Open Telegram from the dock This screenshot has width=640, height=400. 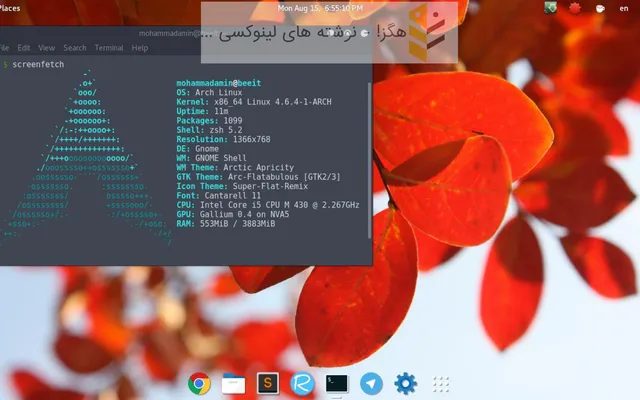coord(371,384)
